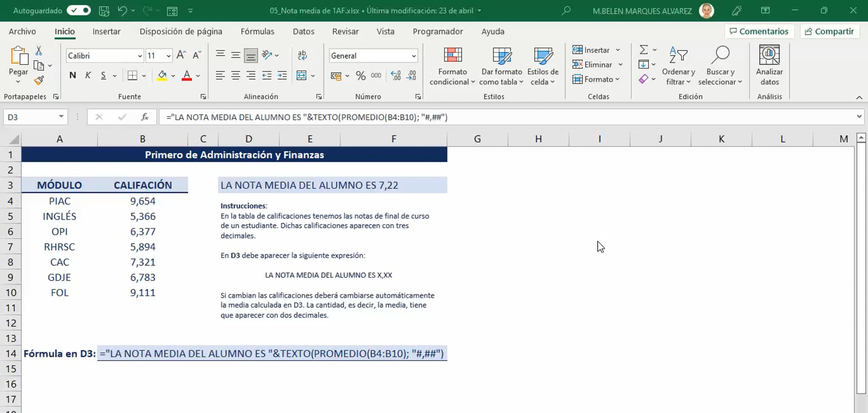Toggle bold formatting N button

click(x=72, y=76)
